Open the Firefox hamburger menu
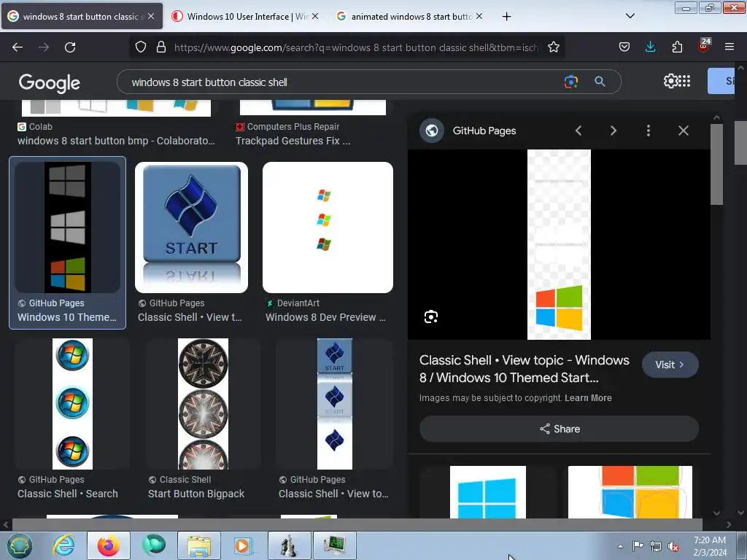Image resolution: width=747 pixels, height=560 pixels. tap(729, 47)
